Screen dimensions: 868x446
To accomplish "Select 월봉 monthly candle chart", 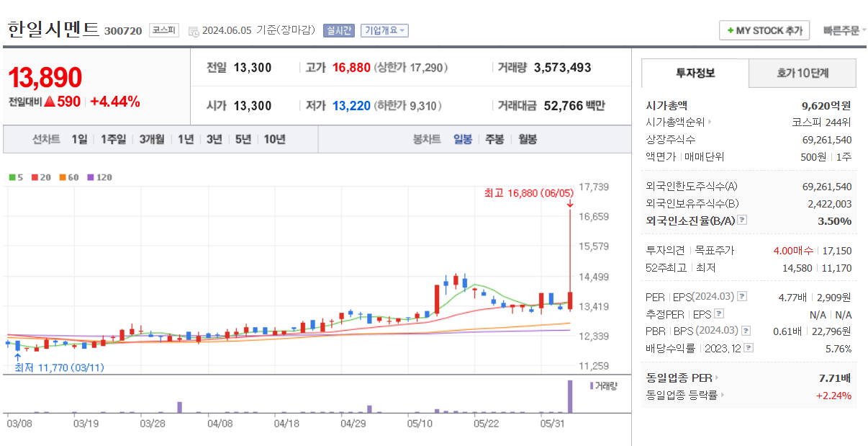I will click(x=528, y=139).
